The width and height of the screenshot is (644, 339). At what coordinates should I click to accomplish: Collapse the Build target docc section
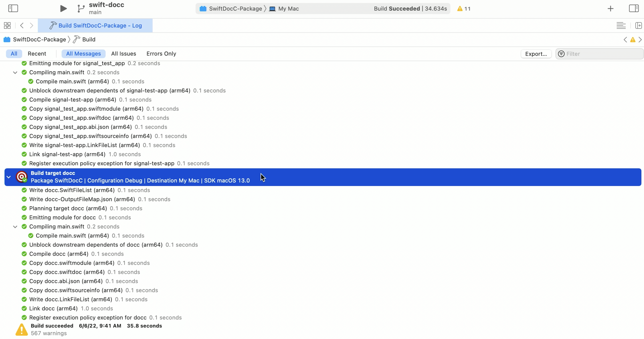coord(9,177)
